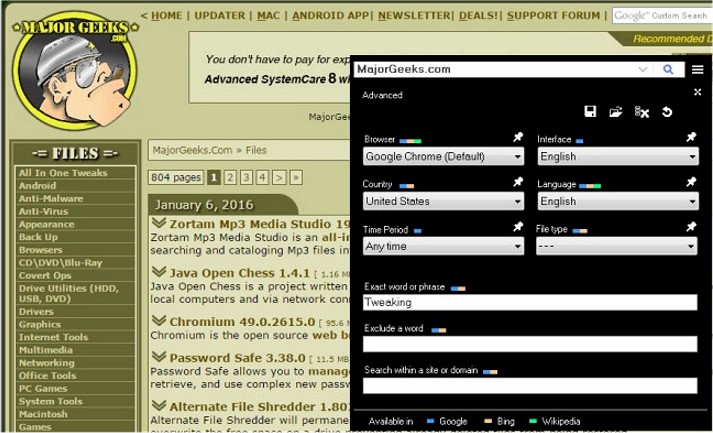Click the MajorGeeks logo image
Screen dimensions: 713x433
(x=75, y=70)
